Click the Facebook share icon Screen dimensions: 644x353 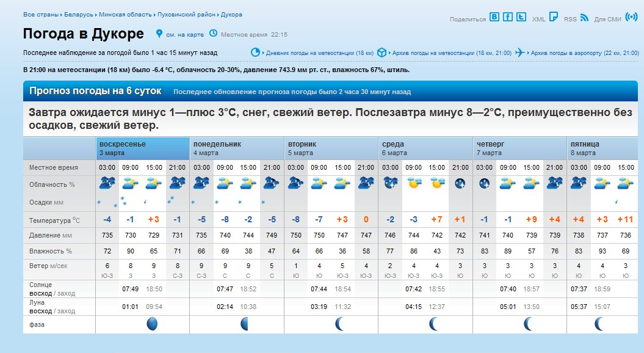tap(508, 17)
